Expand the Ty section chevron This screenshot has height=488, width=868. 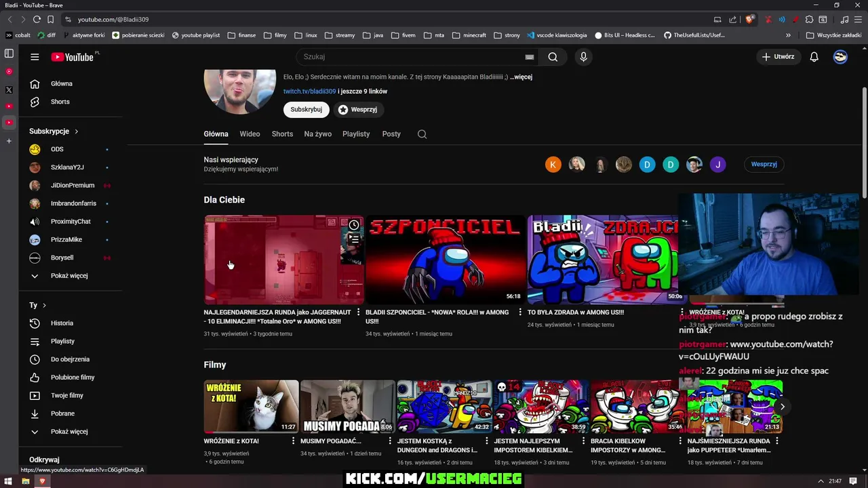pyautogui.click(x=44, y=306)
